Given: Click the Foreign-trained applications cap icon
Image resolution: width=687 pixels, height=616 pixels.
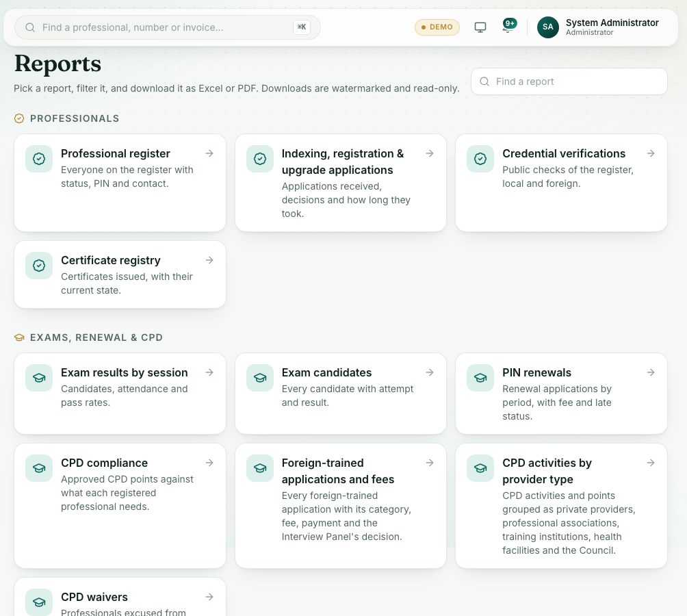Looking at the screenshot, I should [260, 468].
